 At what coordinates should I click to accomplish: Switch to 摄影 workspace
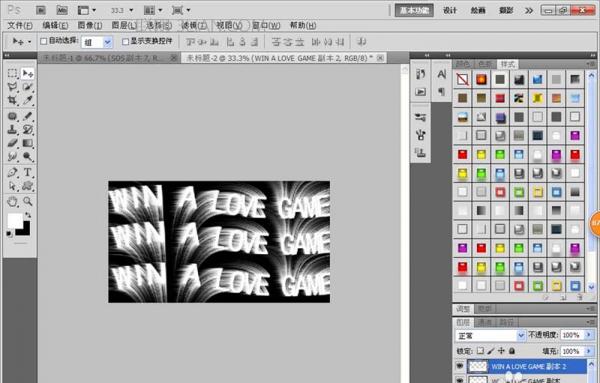coord(506,10)
